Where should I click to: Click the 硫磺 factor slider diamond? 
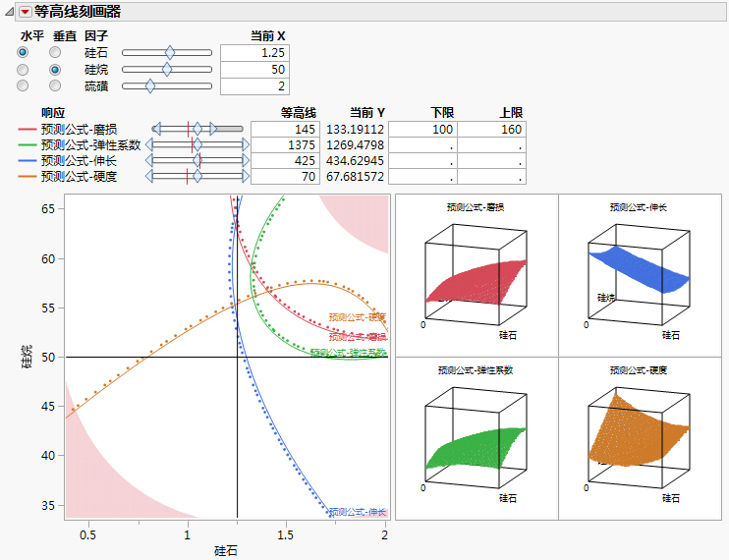click(x=149, y=86)
